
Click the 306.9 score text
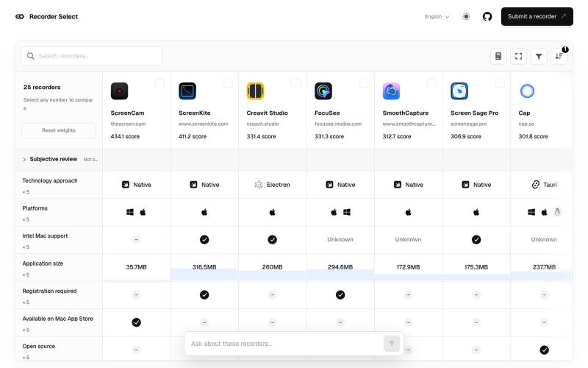pos(466,137)
